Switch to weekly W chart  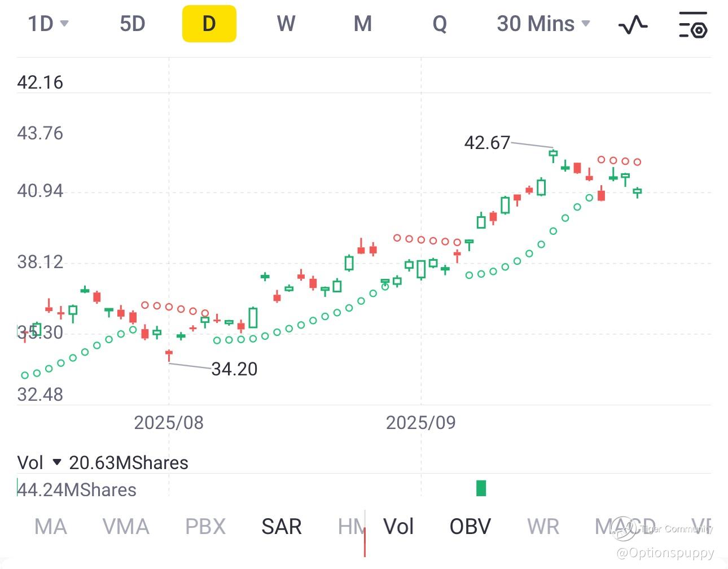(x=286, y=24)
